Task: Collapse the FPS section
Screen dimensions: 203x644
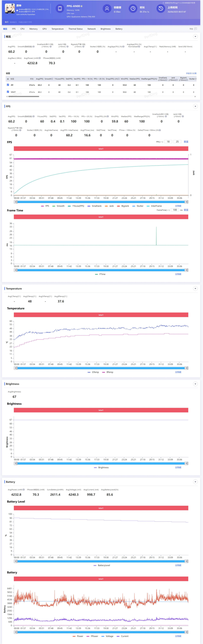Action: pyautogui.click(x=195, y=106)
